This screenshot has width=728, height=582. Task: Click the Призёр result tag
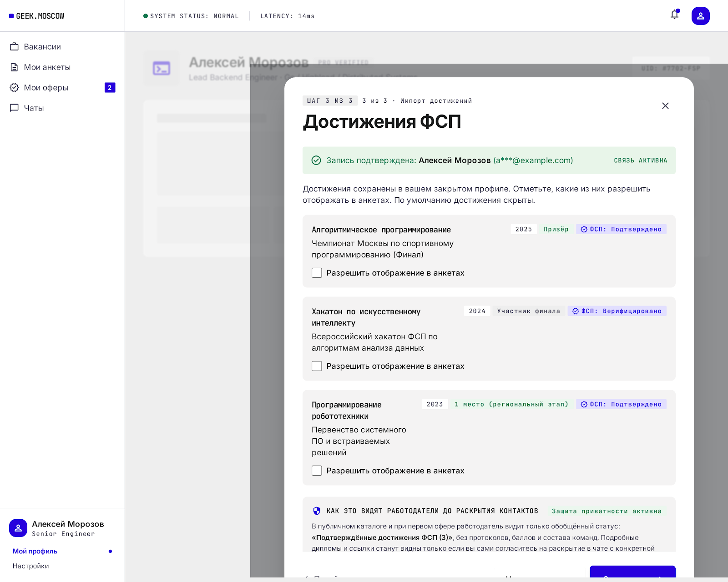(x=556, y=229)
